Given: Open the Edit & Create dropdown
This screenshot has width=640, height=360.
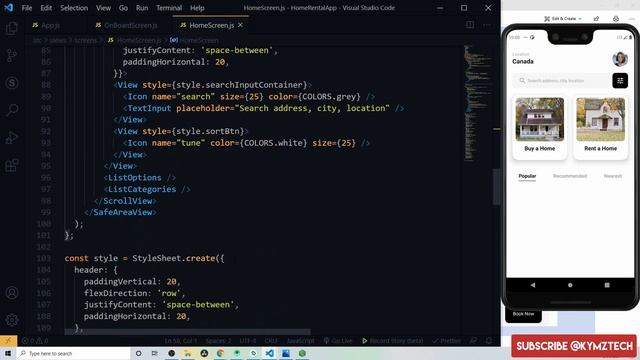Looking at the screenshot, I should pyautogui.click(x=563, y=18).
